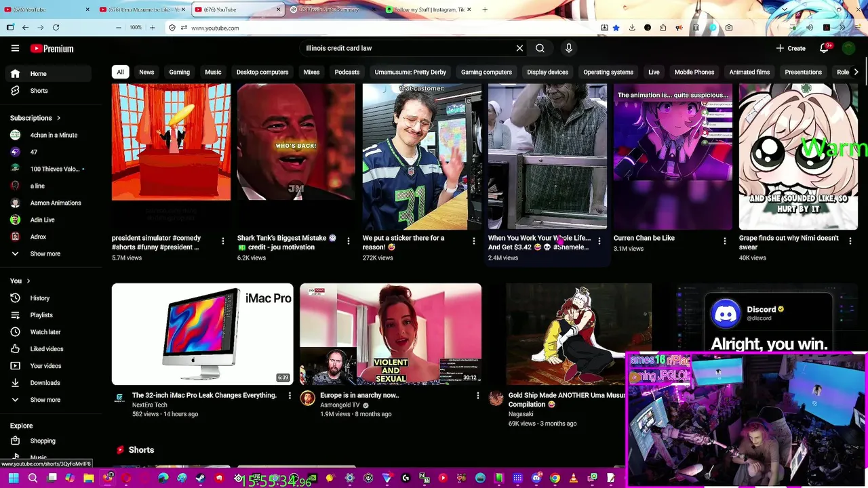Open options for Europe is in anarchy video
Viewport: 868px width, 488px height.
pyautogui.click(x=477, y=395)
